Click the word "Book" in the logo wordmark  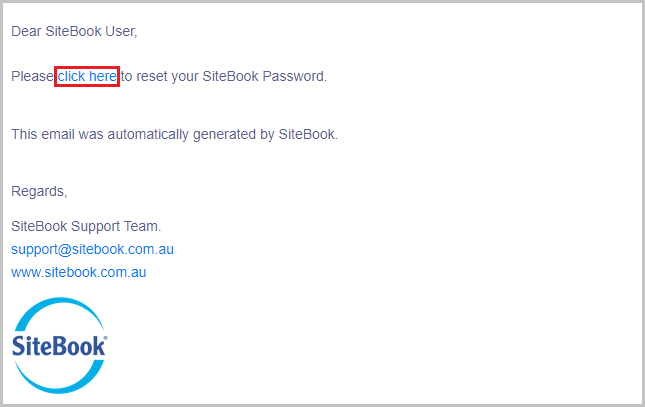pyautogui.click(x=80, y=347)
